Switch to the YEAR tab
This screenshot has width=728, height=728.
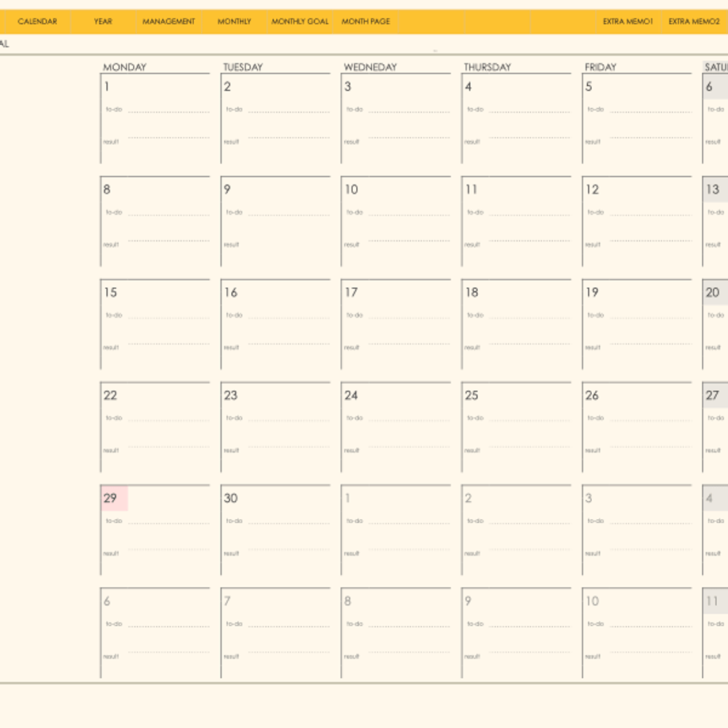(103, 21)
